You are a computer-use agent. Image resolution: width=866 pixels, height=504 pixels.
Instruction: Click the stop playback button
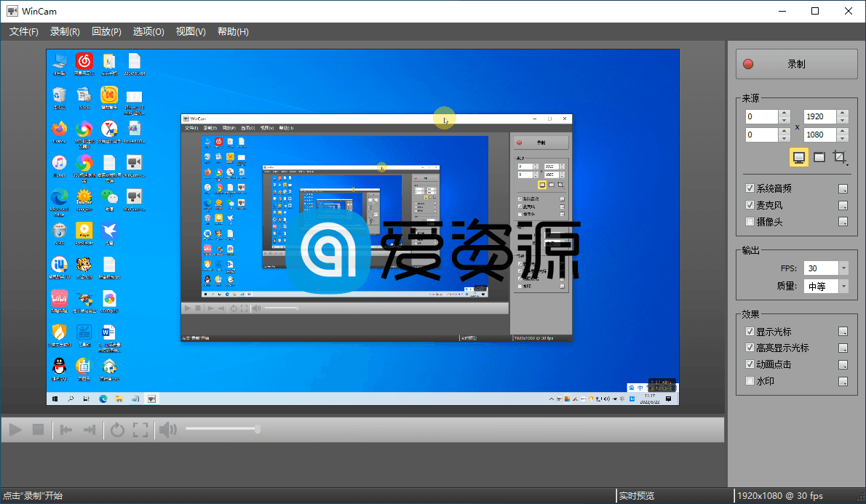(39, 429)
